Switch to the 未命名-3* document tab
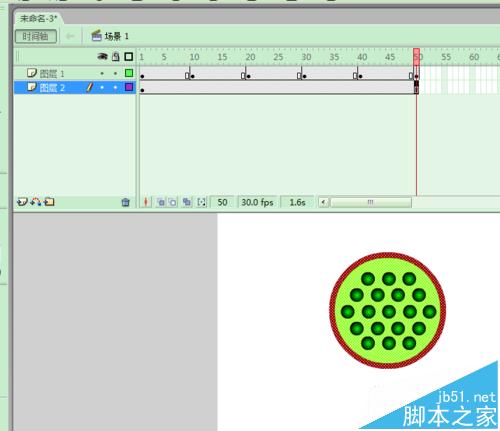 click(38, 18)
